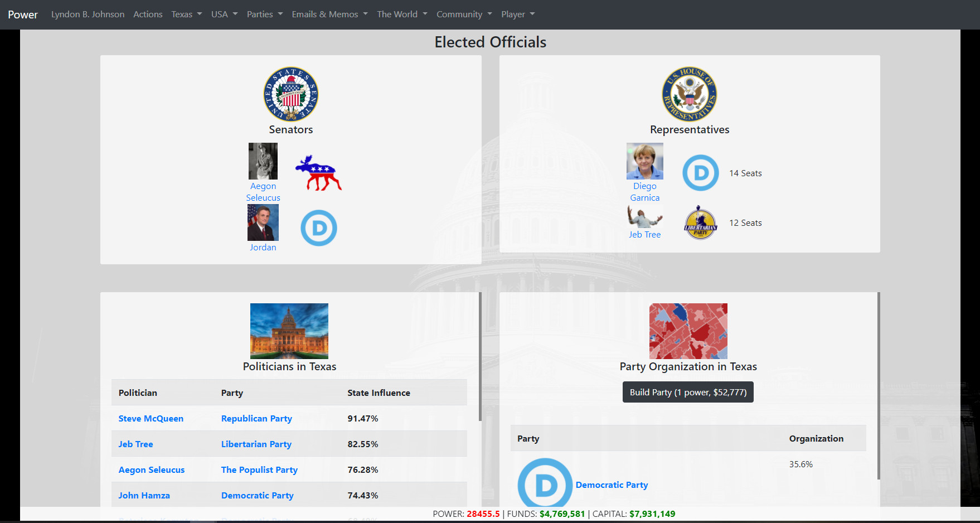980x523 pixels.
Task: Open the Texas dropdown menu
Action: coord(186,14)
